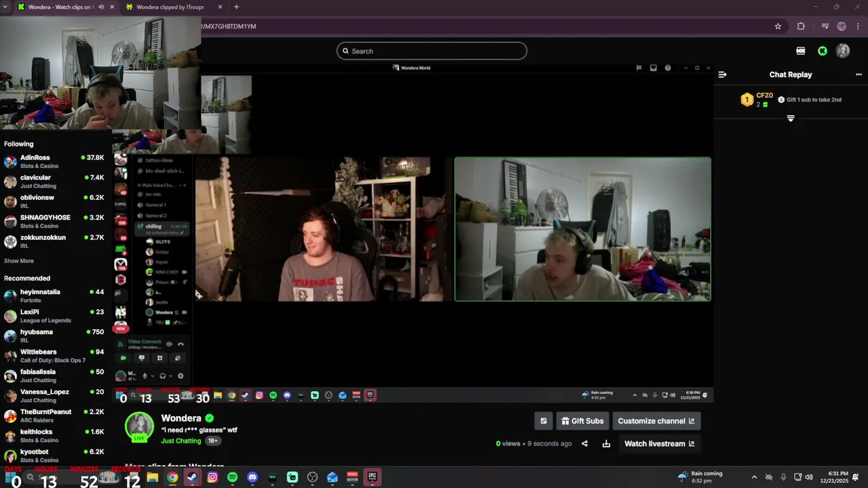Image resolution: width=868 pixels, height=488 pixels.
Task: Open Epic Games Launcher on taskbar
Action: (372, 477)
